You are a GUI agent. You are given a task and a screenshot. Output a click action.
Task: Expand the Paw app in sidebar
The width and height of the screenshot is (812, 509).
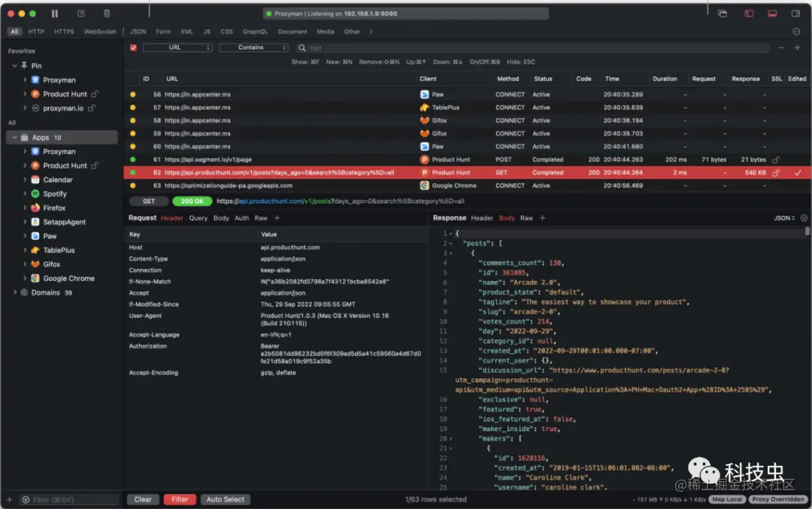tap(24, 236)
